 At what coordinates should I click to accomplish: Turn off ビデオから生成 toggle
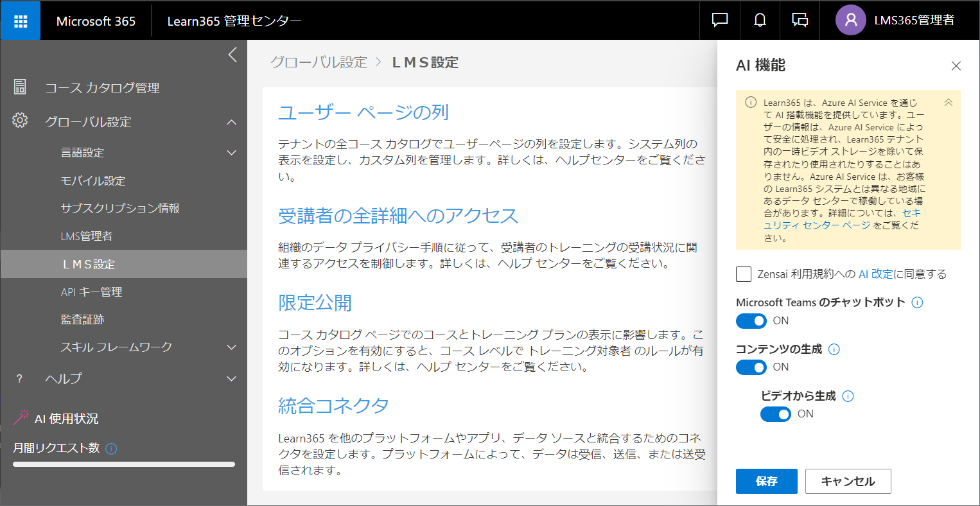(x=776, y=414)
